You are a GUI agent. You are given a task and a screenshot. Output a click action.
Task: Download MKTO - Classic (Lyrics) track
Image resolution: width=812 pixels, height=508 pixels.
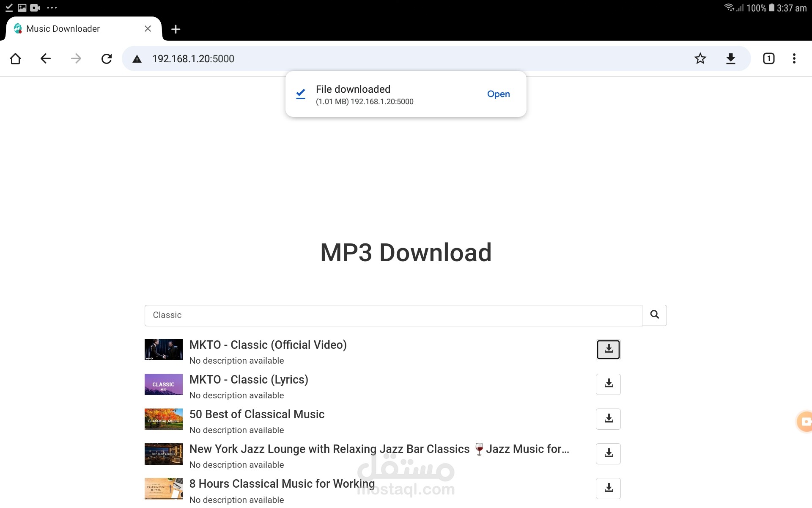point(608,384)
